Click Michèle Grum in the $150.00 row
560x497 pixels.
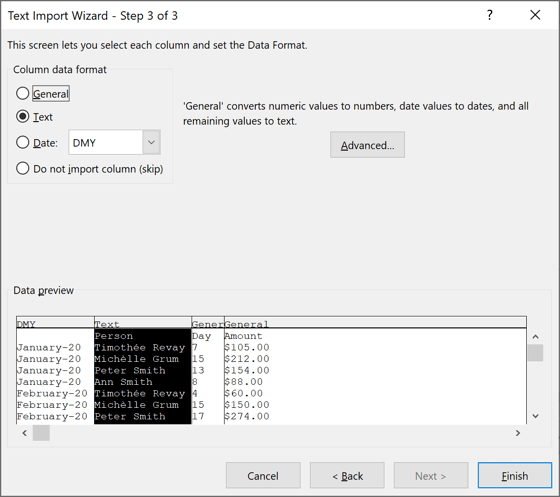point(136,405)
